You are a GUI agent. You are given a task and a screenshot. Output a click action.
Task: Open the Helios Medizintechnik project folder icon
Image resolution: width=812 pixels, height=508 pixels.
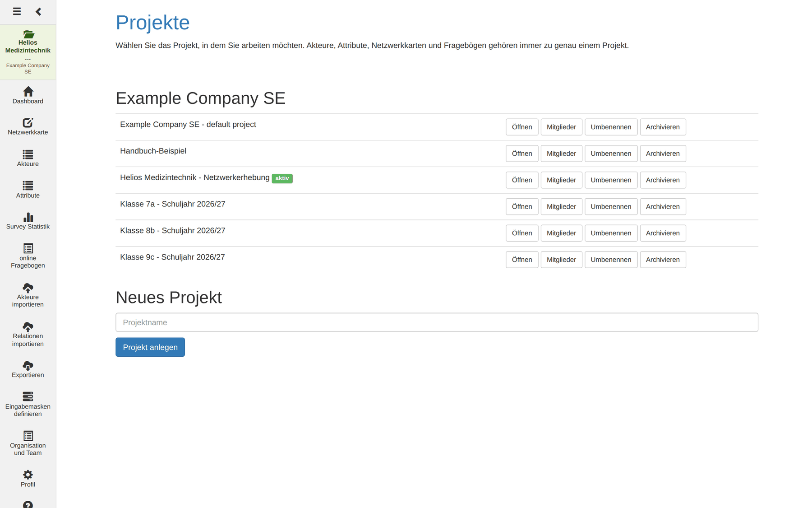(x=28, y=34)
